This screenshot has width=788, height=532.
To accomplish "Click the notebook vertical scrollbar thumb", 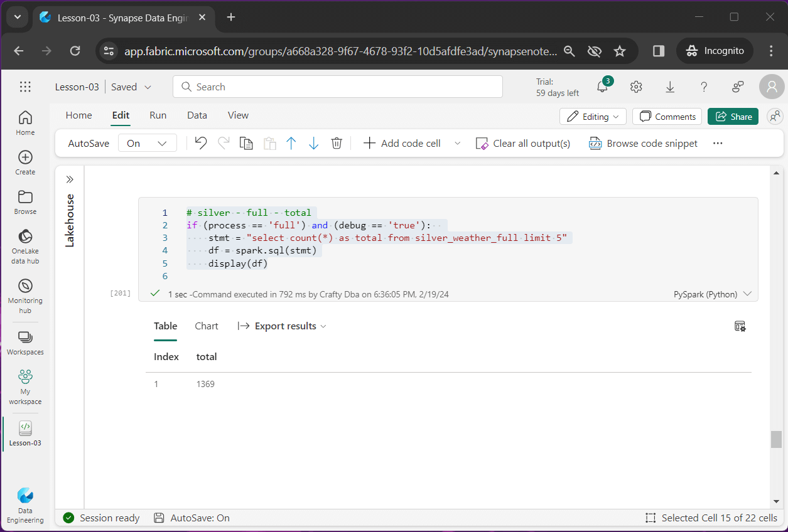I will point(776,439).
